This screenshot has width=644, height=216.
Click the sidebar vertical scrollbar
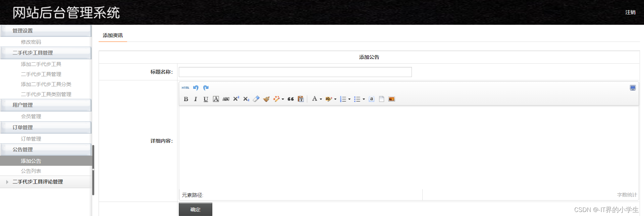(93, 170)
